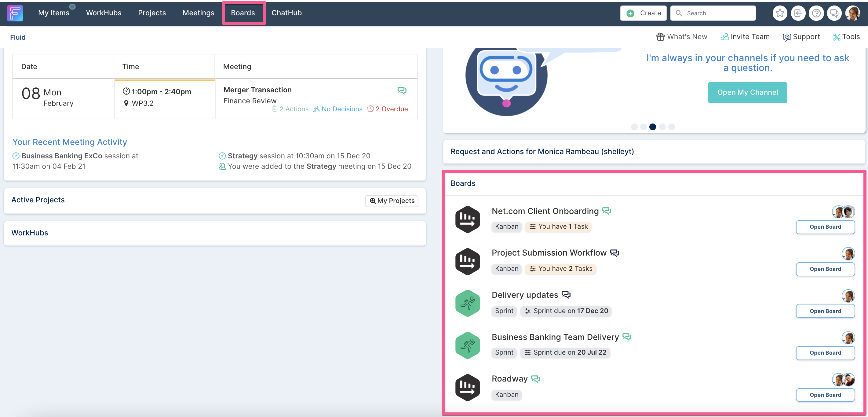Click Roadway board member avatars
Viewport: 868px width, 417px height.
[x=843, y=380]
